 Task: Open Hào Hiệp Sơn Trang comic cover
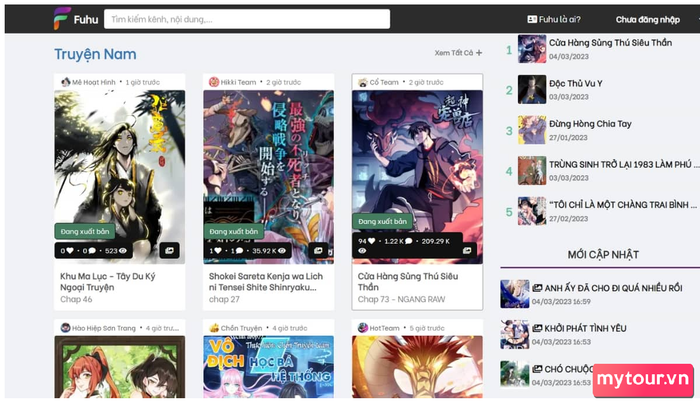click(x=120, y=367)
